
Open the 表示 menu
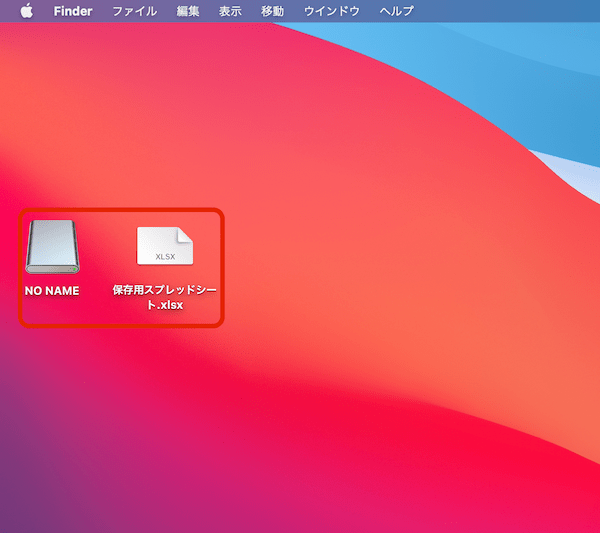(x=230, y=11)
